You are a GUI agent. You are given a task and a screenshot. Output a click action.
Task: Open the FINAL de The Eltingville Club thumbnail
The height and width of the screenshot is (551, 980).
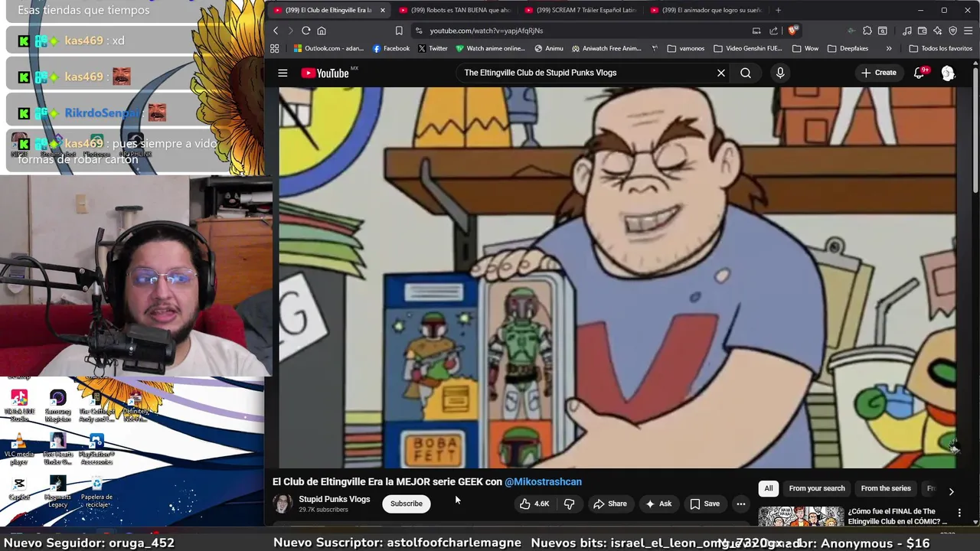pyautogui.click(x=801, y=517)
